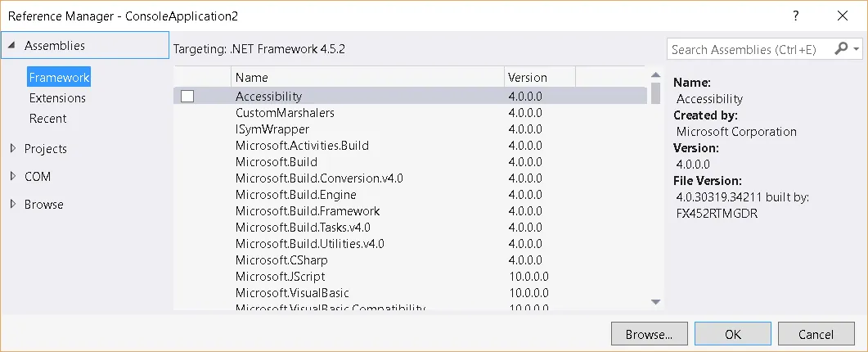Expand the Projects tree node
Image resolution: width=868 pixels, height=352 pixels.
tap(12, 149)
